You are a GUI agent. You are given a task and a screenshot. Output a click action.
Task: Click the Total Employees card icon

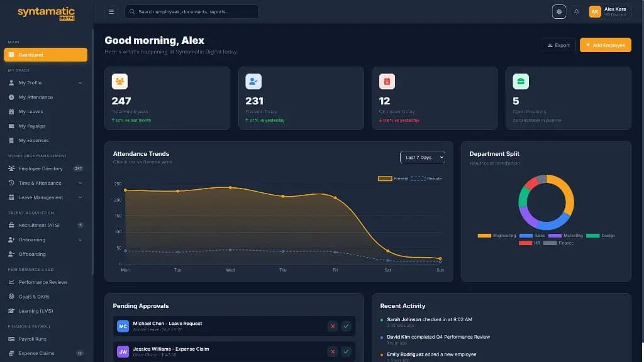pos(119,81)
